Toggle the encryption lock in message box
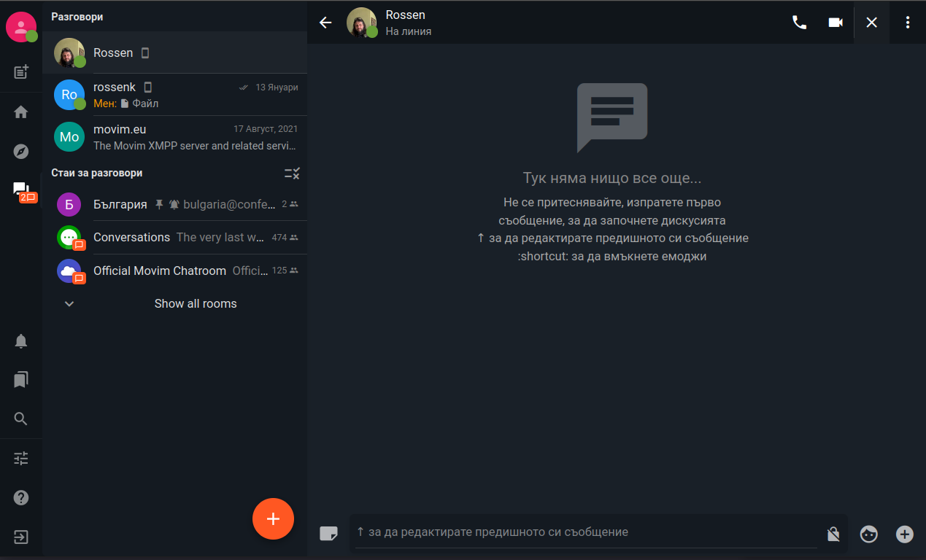The image size is (926, 560). 833,534
